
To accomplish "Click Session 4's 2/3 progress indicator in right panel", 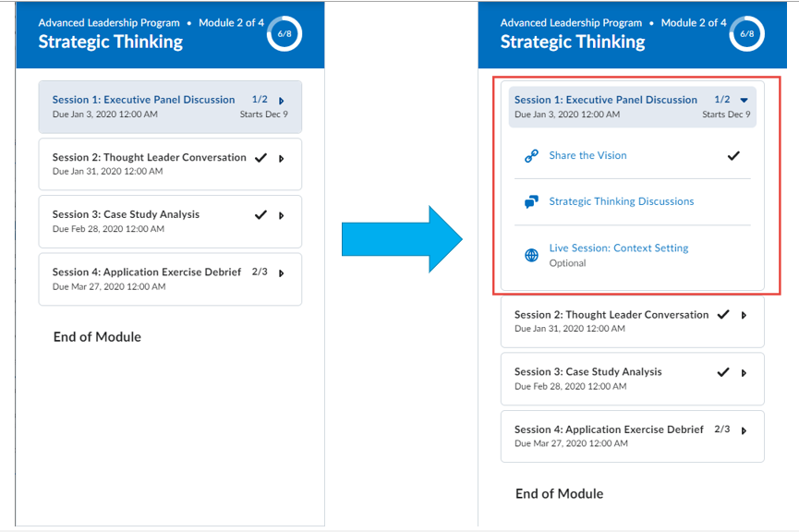I will [x=721, y=429].
